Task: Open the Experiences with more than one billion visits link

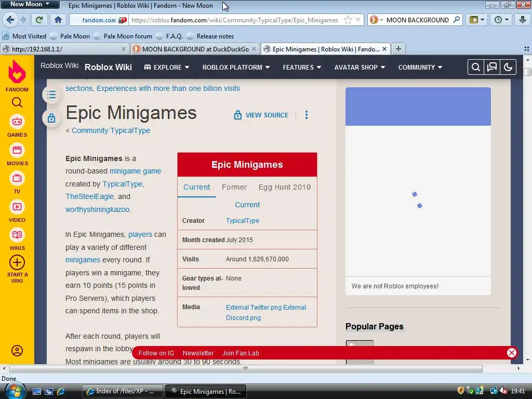Action: (168, 88)
